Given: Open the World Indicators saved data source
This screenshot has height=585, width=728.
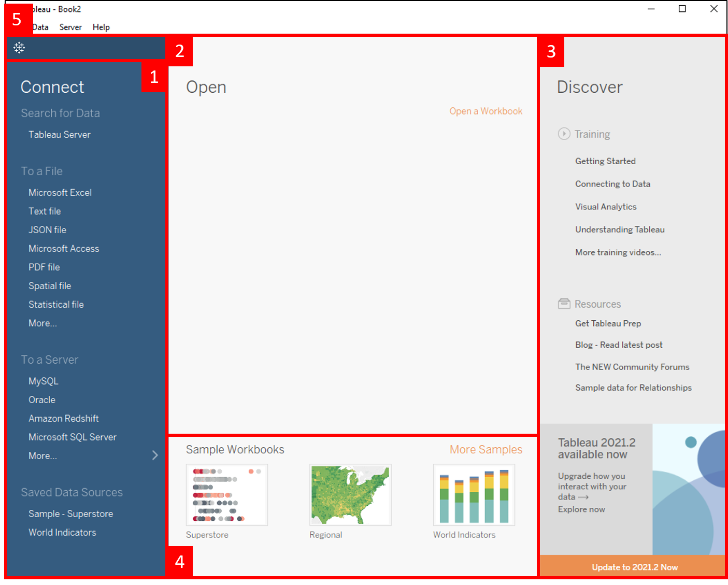Looking at the screenshot, I should 62,532.
